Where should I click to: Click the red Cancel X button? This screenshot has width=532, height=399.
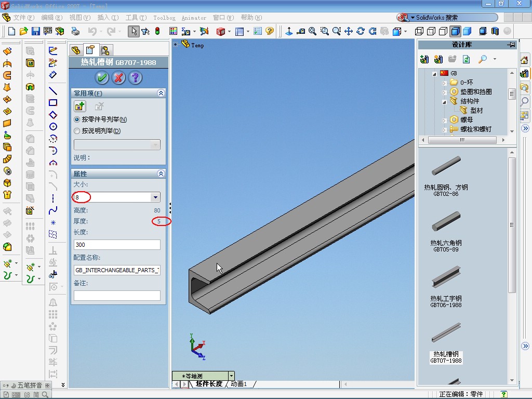tap(118, 78)
